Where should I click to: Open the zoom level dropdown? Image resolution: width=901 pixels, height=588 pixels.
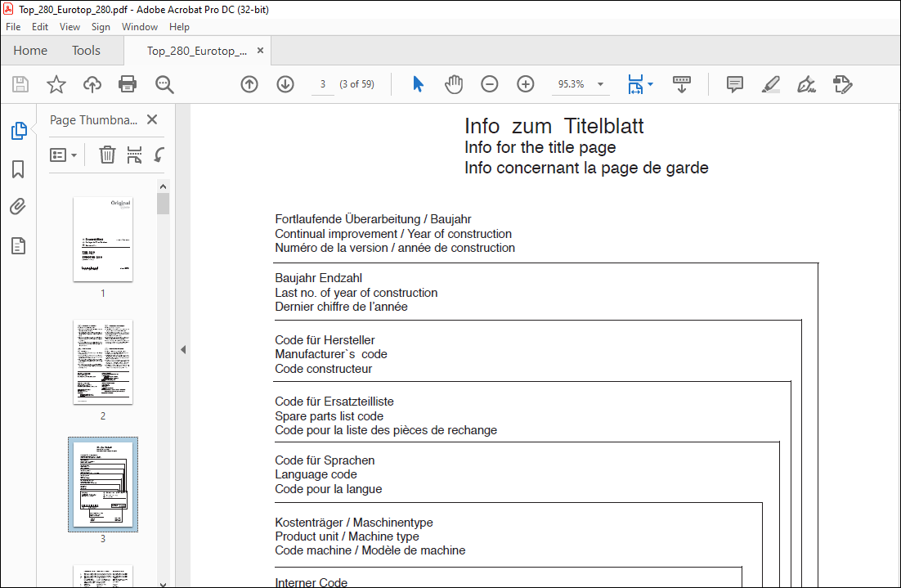600,84
